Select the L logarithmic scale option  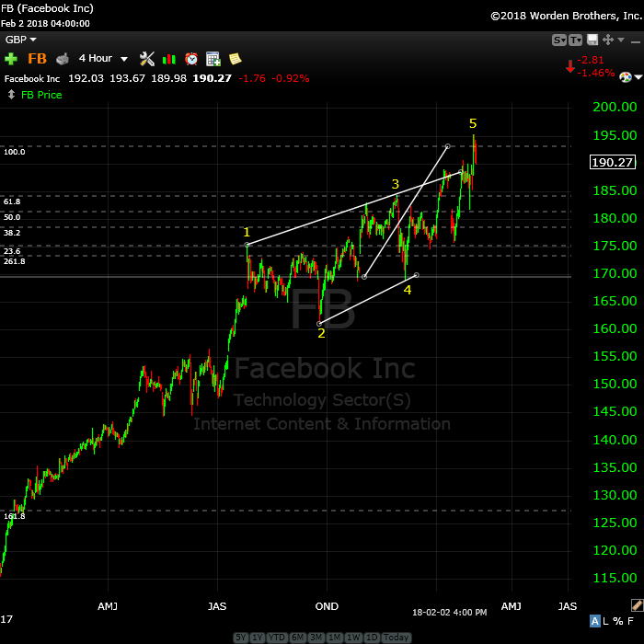coord(605,621)
